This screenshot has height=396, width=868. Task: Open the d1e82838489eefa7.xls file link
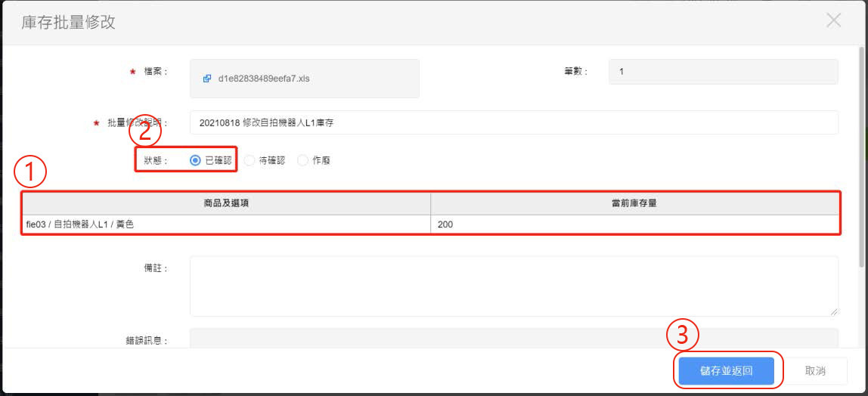click(x=262, y=78)
